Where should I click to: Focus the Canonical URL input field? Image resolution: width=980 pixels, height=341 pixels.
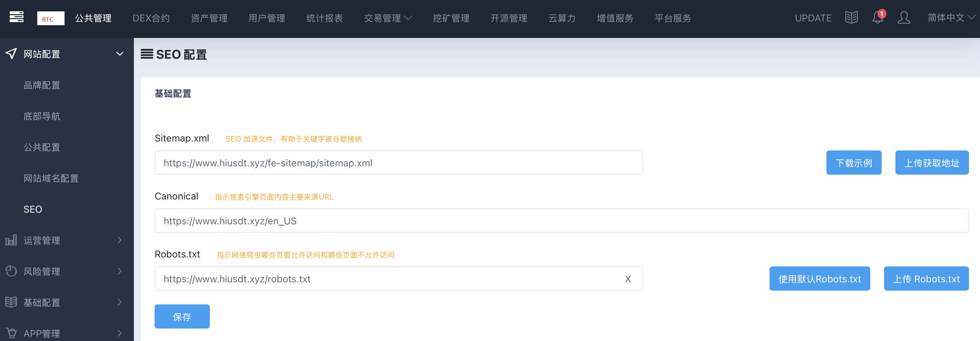tap(561, 220)
